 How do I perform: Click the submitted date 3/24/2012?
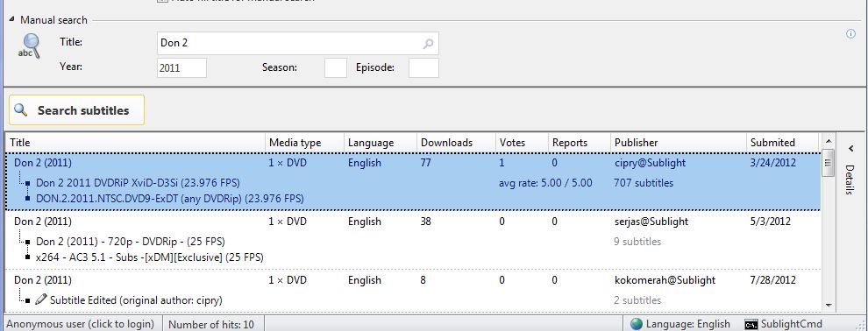click(x=773, y=163)
